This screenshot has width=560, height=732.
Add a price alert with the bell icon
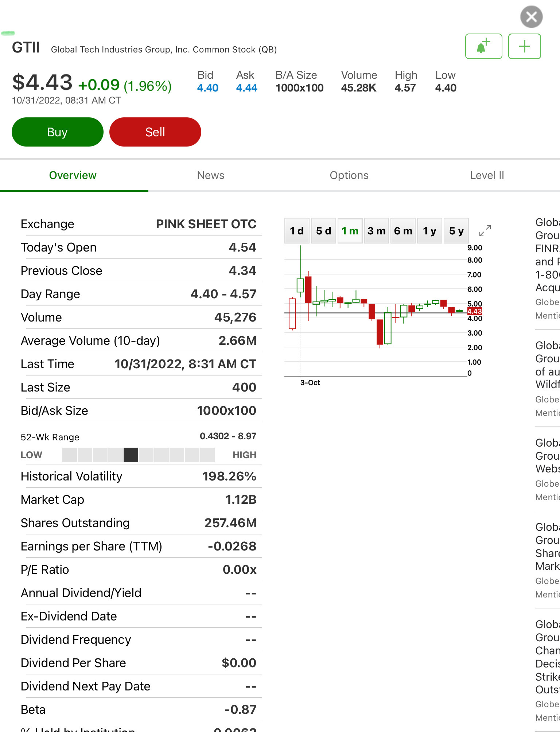coord(483,46)
